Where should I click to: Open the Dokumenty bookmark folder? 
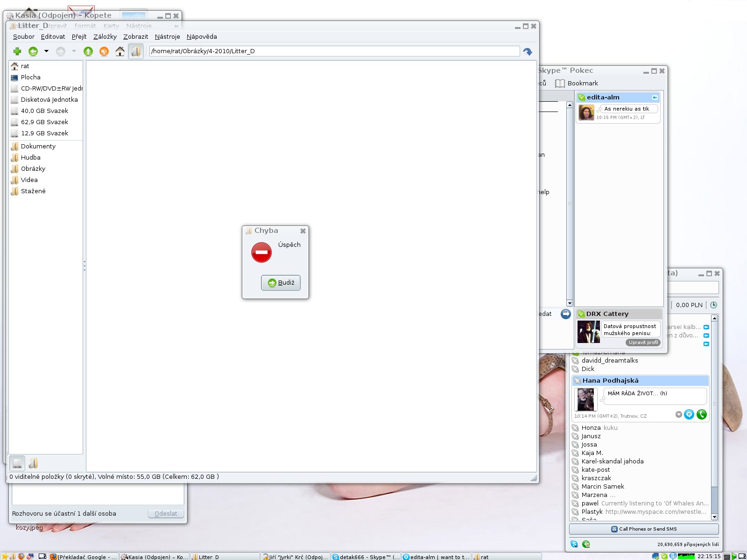point(46,147)
